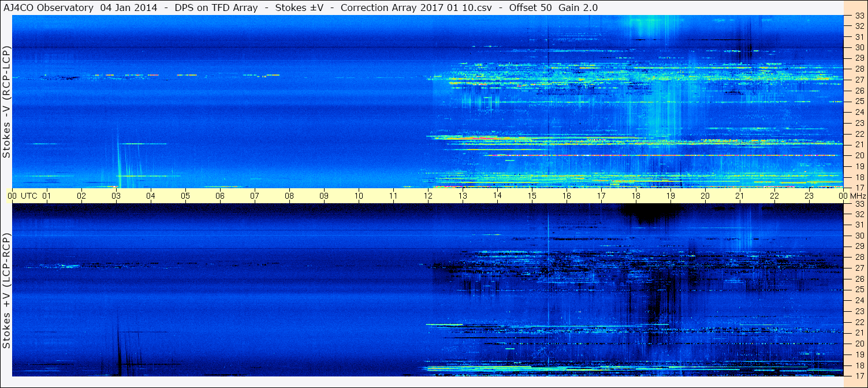The height and width of the screenshot is (388, 868).
Task: Select the 15 hour tick on time axis
Action: 532,196
